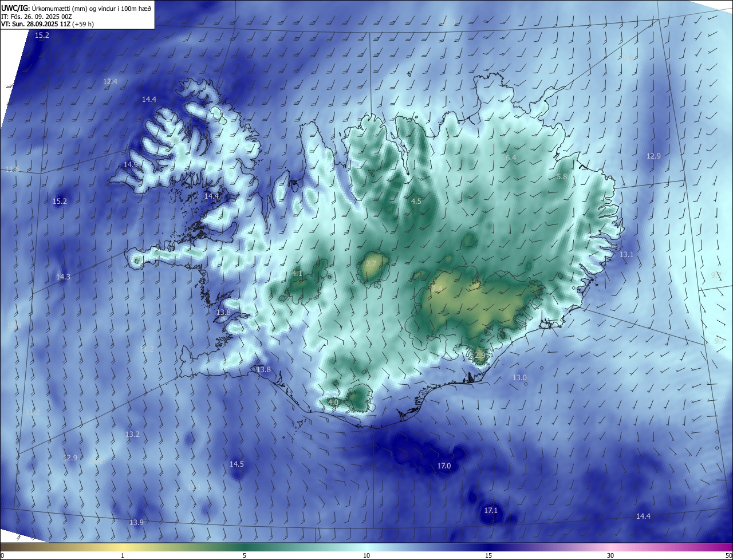This screenshot has width=733, height=560.
Task: Click the 14.3 value label
Action: click(x=63, y=277)
